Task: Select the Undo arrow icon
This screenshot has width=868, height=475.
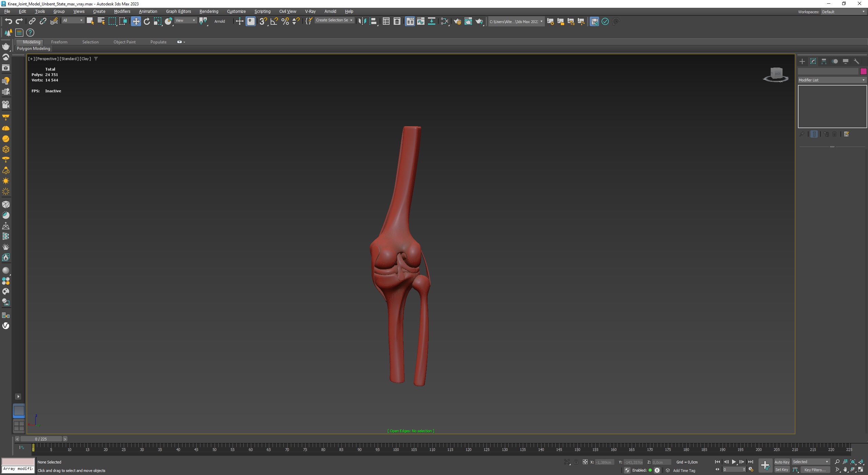Action: pyautogui.click(x=8, y=21)
